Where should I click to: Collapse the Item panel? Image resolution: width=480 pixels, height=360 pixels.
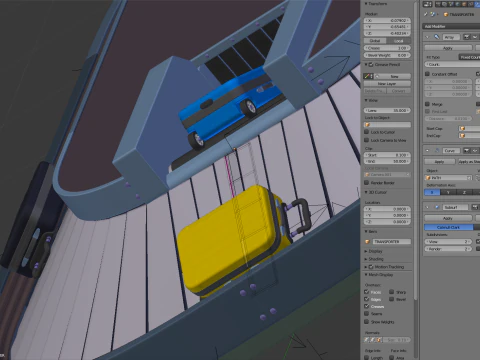point(366,231)
